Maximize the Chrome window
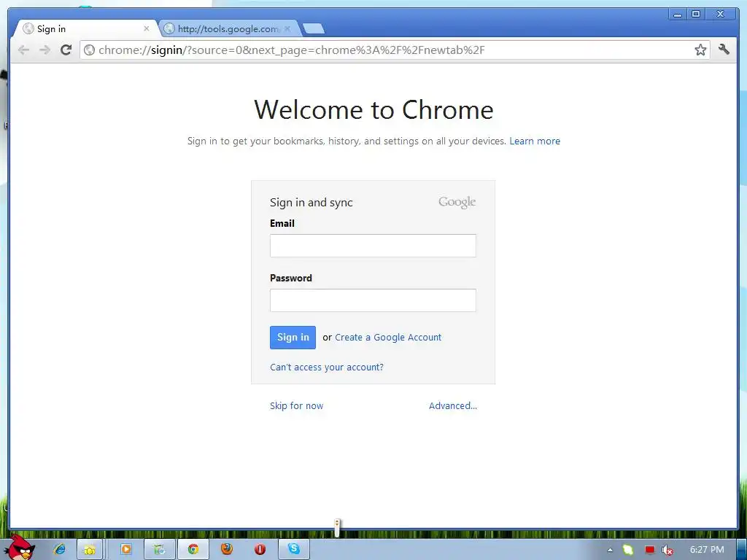Viewport: 747px width, 560px height. (696, 15)
